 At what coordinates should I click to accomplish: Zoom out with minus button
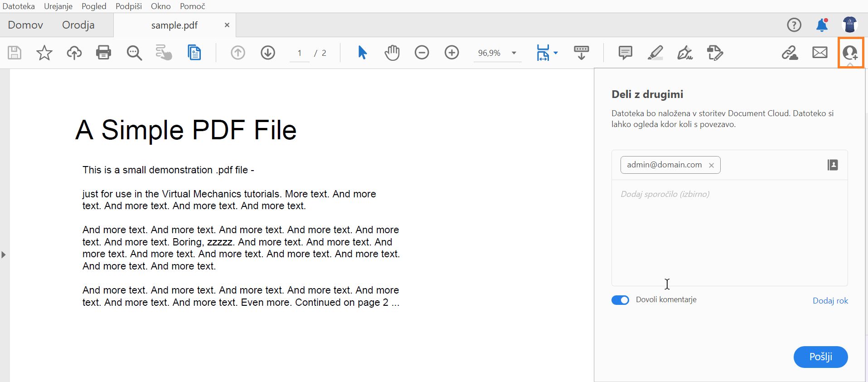(422, 53)
